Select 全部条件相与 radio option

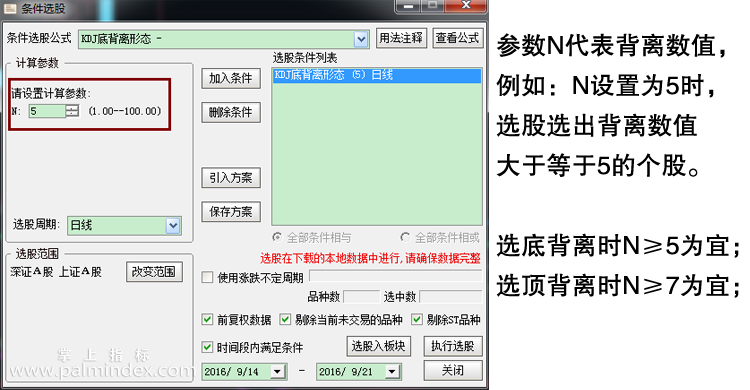tap(277, 237)
